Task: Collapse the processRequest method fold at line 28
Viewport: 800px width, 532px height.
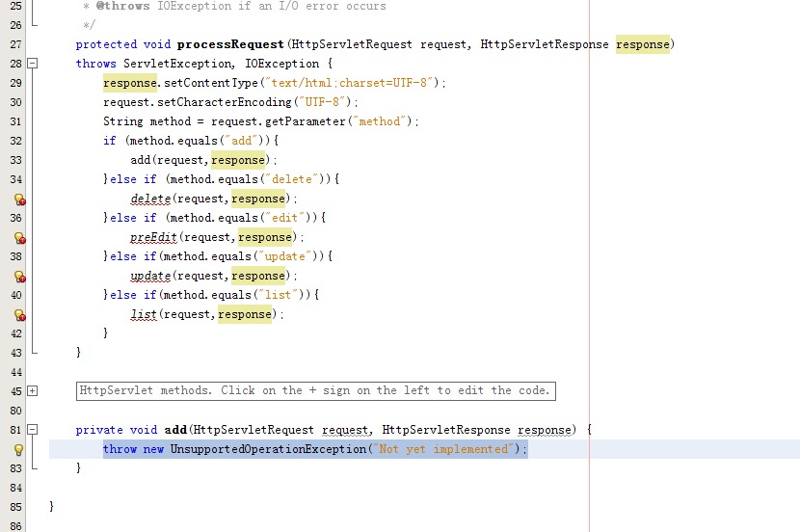Action: click(33, 64)
